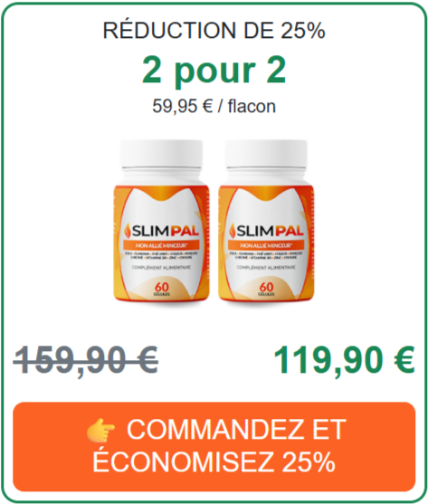Click the flame logo on right bottle

tap(233, 230)
